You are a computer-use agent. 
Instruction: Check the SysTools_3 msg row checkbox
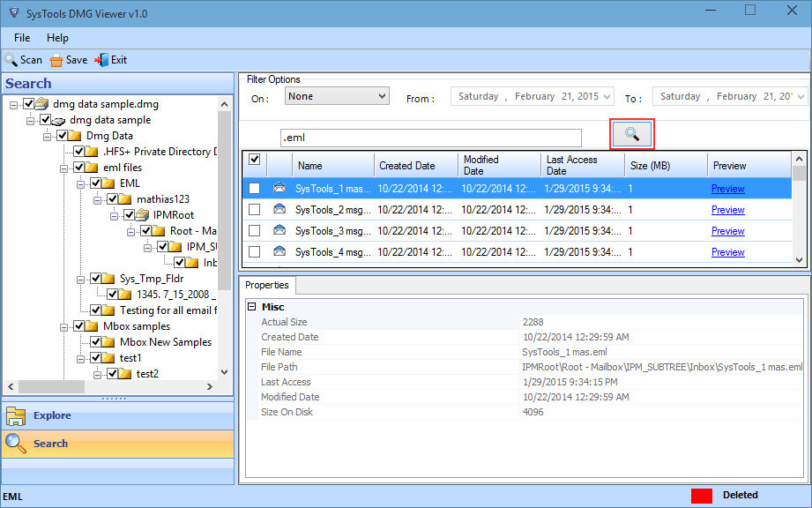tap(254, 231)
